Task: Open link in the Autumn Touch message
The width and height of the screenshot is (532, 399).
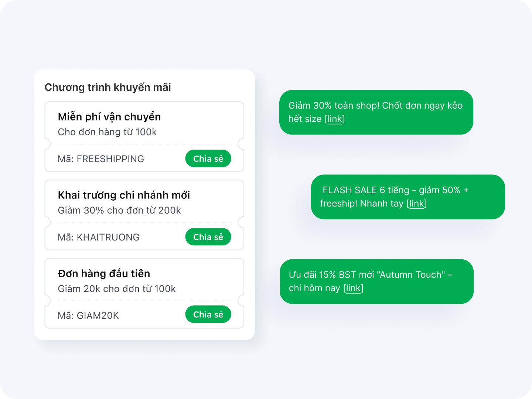Action: (353, 288)
